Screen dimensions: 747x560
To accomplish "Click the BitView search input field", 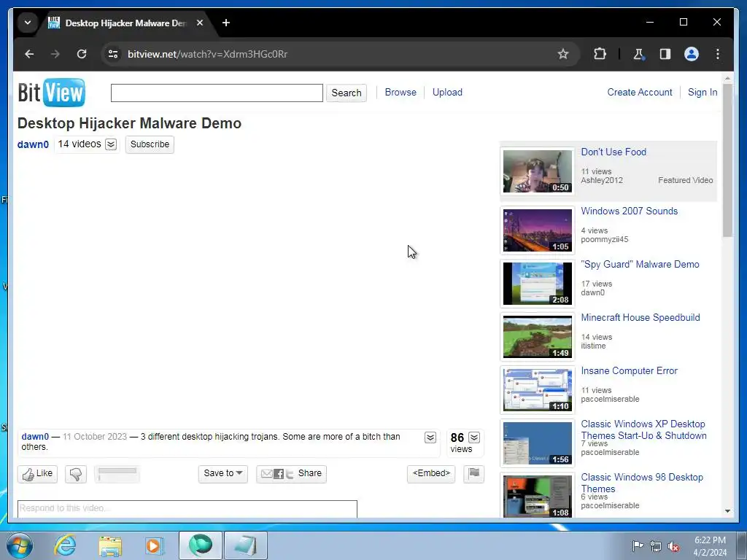I will coord(217,93).
